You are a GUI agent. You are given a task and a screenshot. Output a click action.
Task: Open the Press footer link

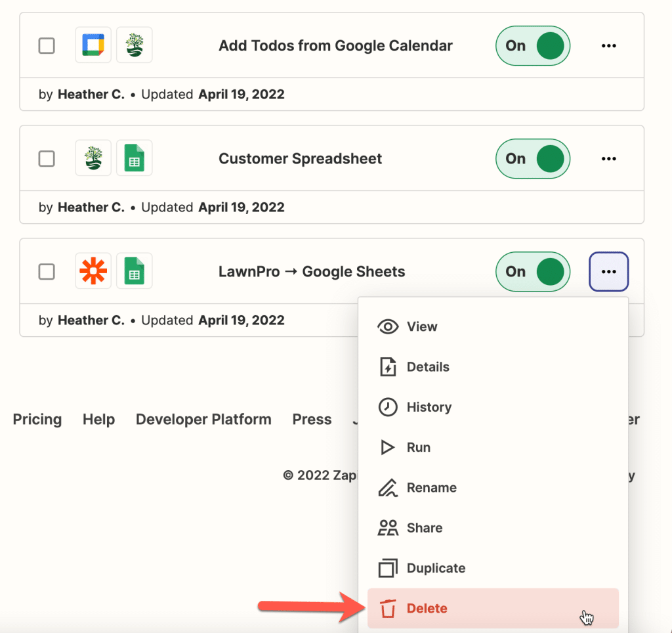click(312, 420)
